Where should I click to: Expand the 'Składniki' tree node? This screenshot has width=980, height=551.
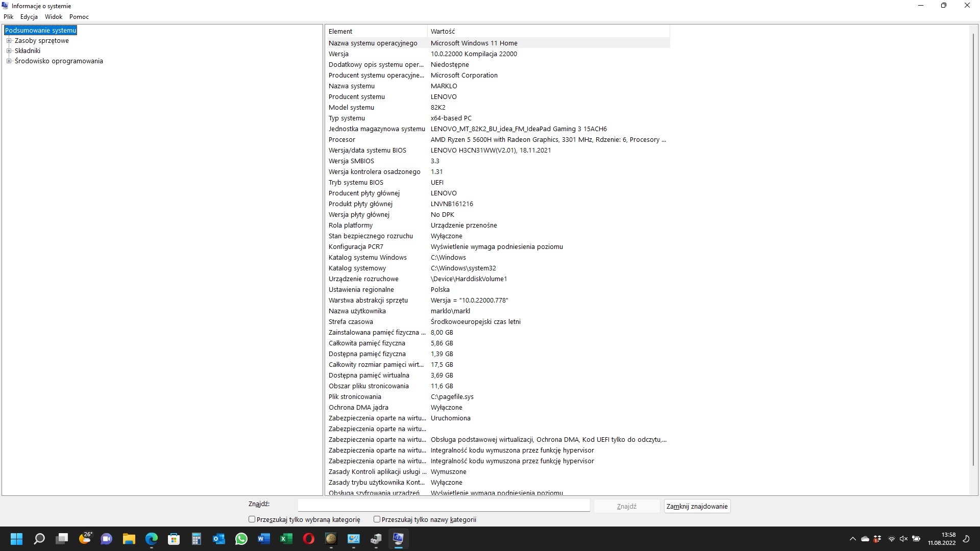(x=9, y=51)
